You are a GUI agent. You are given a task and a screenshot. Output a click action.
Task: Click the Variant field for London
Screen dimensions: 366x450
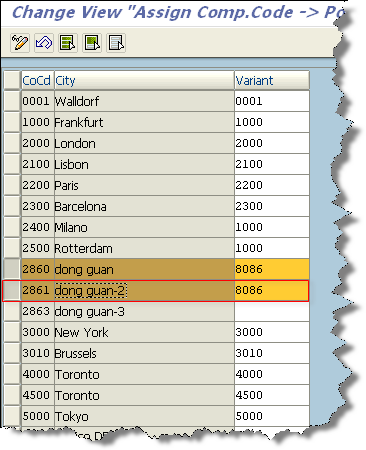point(272,143)
